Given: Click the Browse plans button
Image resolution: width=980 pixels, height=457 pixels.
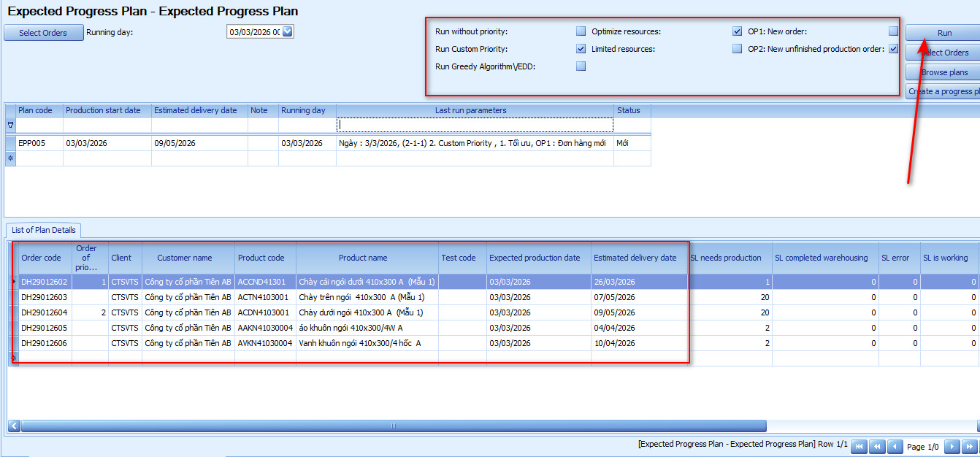Looking at the screenshot, I should click(x=943, y=72).
